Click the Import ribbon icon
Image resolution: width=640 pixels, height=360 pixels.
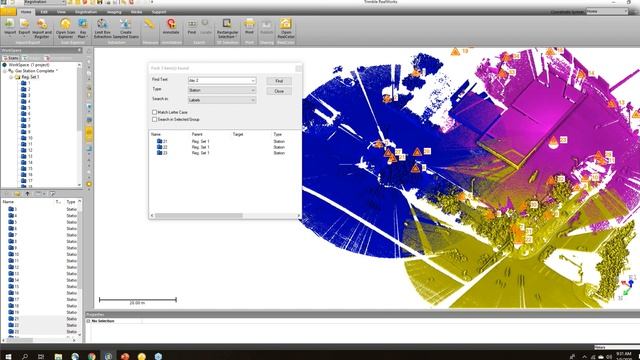pos(10,27)
